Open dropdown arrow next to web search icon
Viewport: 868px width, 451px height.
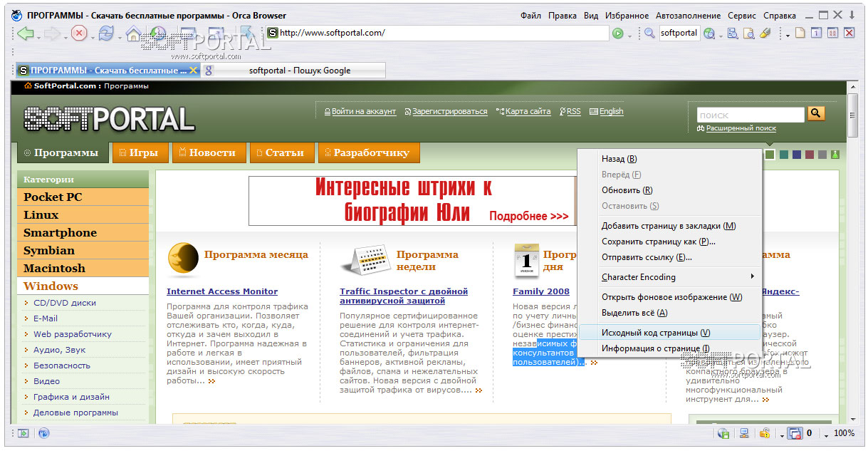point(720,36)
